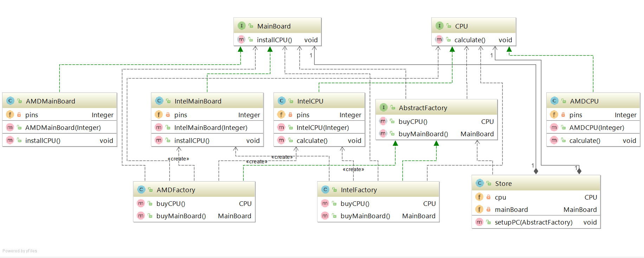Click the interface icon beside AbstractFactory
The image size is (644, 258).
384,108
